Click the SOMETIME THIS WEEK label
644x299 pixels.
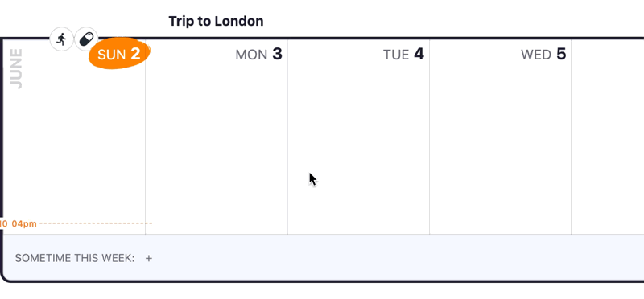tap(75, 258)
